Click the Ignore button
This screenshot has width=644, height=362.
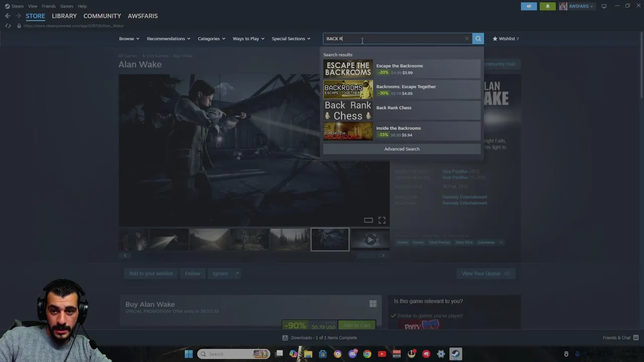220,274
